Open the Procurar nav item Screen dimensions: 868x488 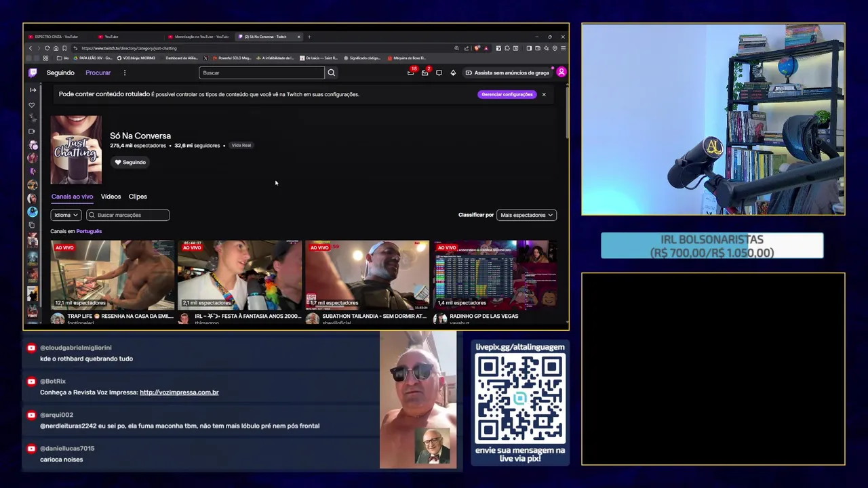(98, 73)
